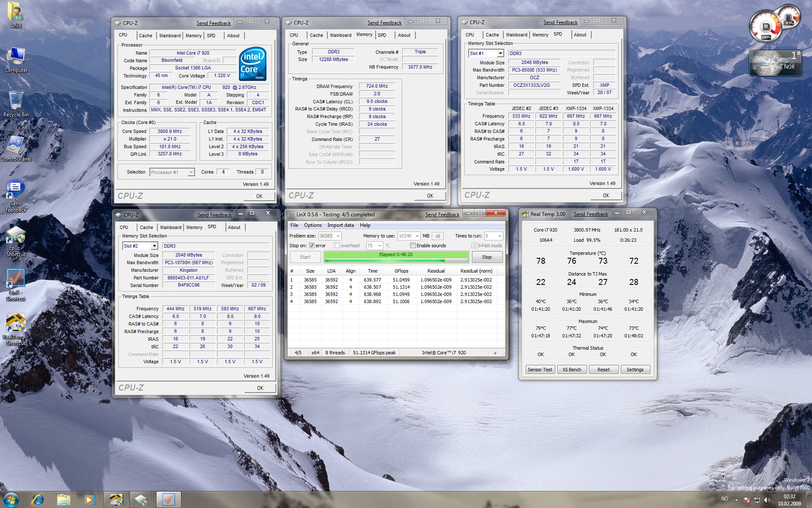The image size is (812, 508).
Task: Open the Oslo weather gadget
Action: [x=775, y=63]
